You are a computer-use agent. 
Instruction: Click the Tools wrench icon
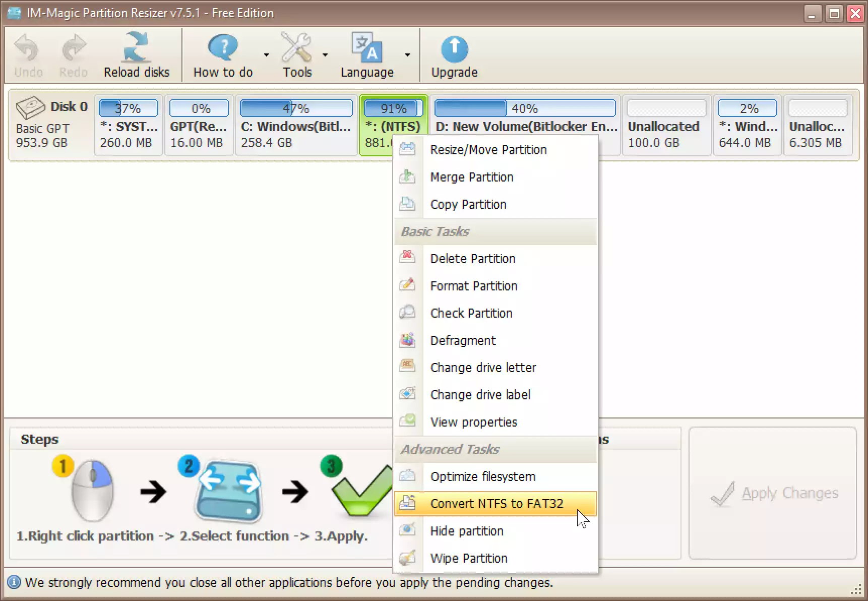(297, 48)
